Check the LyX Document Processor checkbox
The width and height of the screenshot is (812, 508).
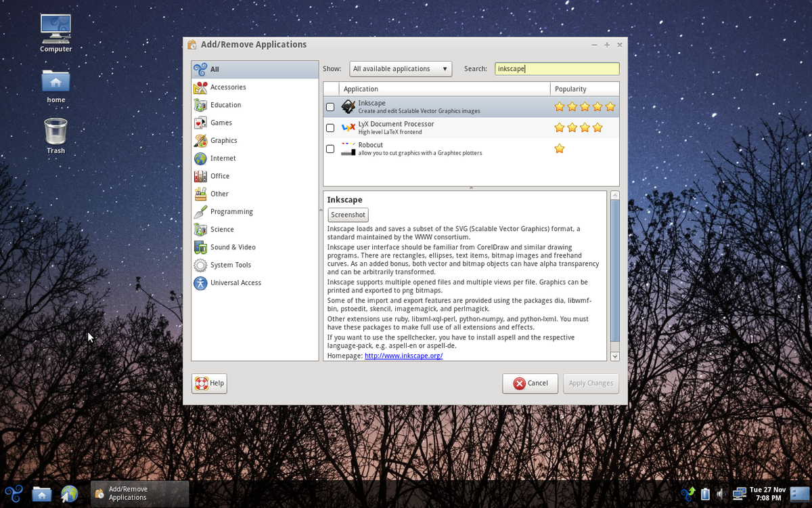pos(330,128)
